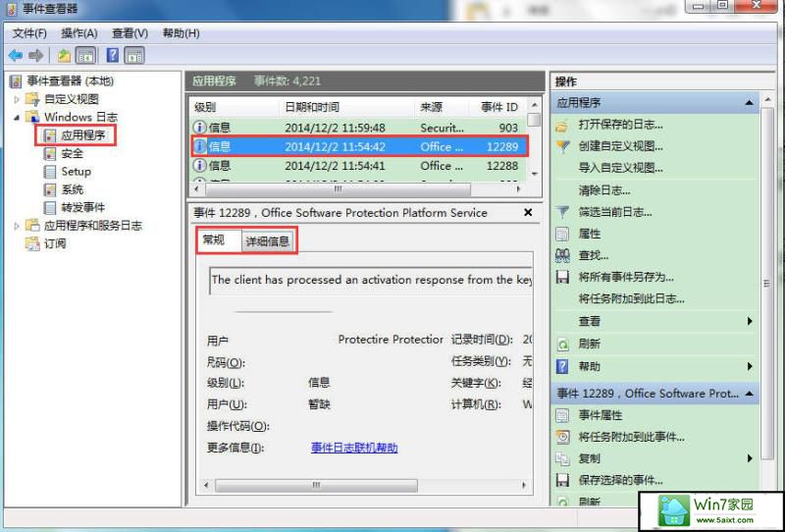The width and height of the screenshot is (785, 532).
Task: Click the binoculars icon beside 查找
Action: pyautogui.click(x=562, y=255)
